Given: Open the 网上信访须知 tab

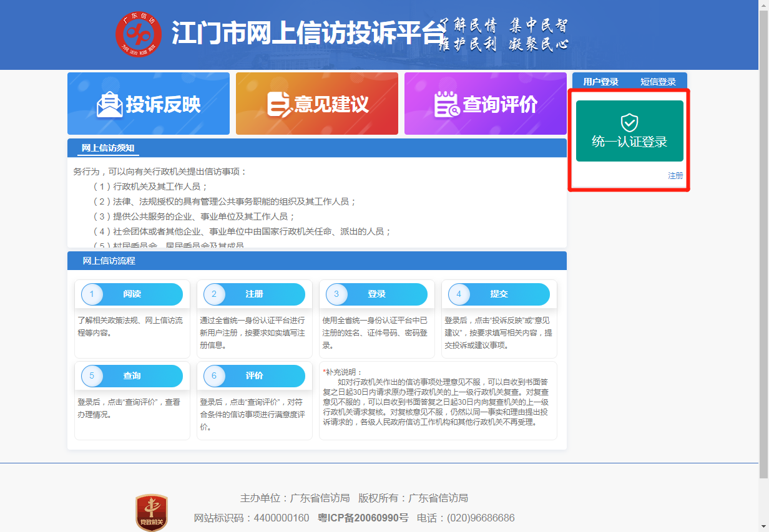Looking at the screenshot, I should tap(108, 148).
